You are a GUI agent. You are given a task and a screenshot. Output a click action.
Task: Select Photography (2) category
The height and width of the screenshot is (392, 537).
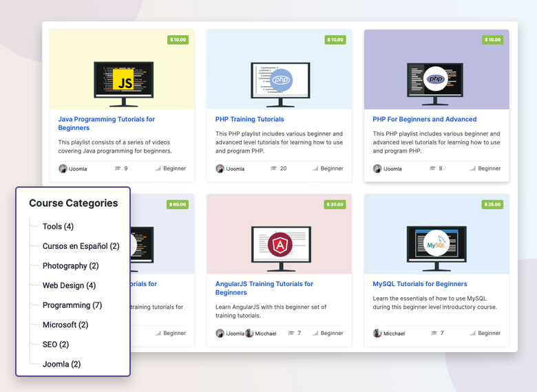tap(70, 265)
